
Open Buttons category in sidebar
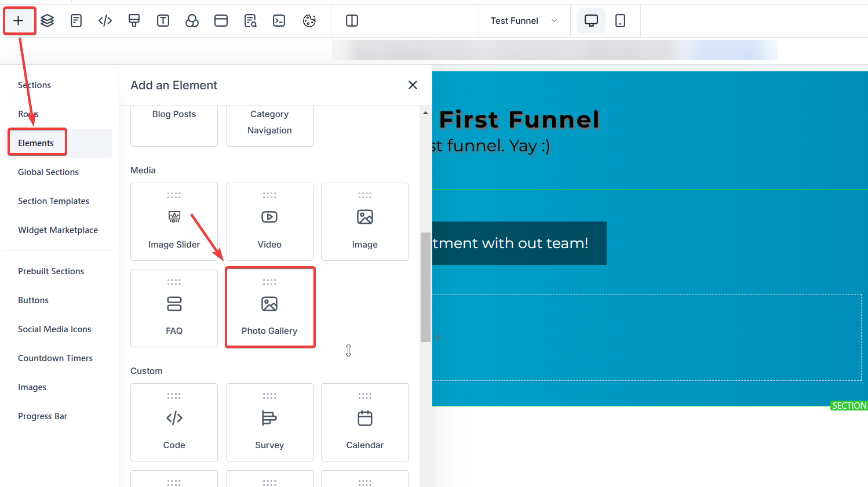pos(33,300)
